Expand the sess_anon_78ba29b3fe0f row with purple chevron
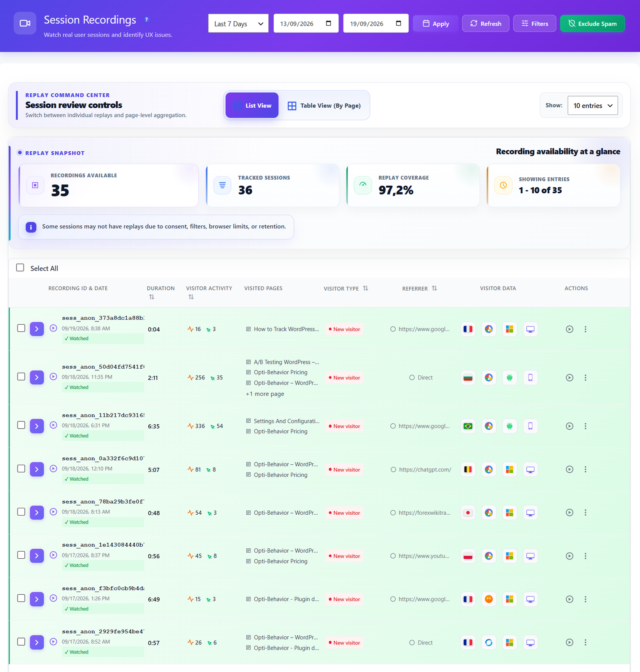The height and width of the screenshot is (672, 640). coord(37,512)
